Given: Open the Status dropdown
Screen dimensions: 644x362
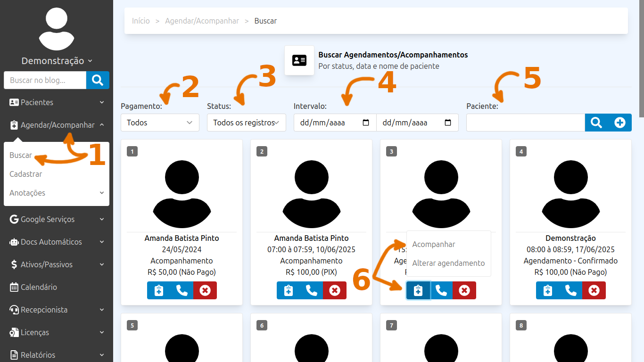Looking at the screenshot, I should [x=246, y=123].
